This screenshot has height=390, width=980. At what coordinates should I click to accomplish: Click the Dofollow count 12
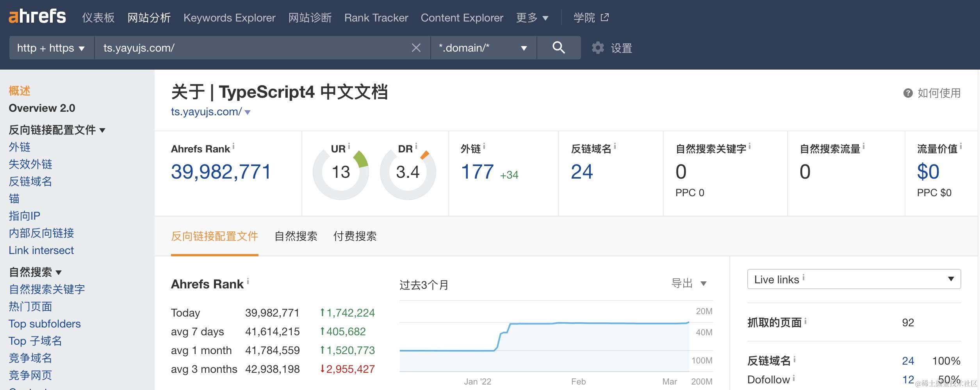pyautogui.click(x=908, y=379)
